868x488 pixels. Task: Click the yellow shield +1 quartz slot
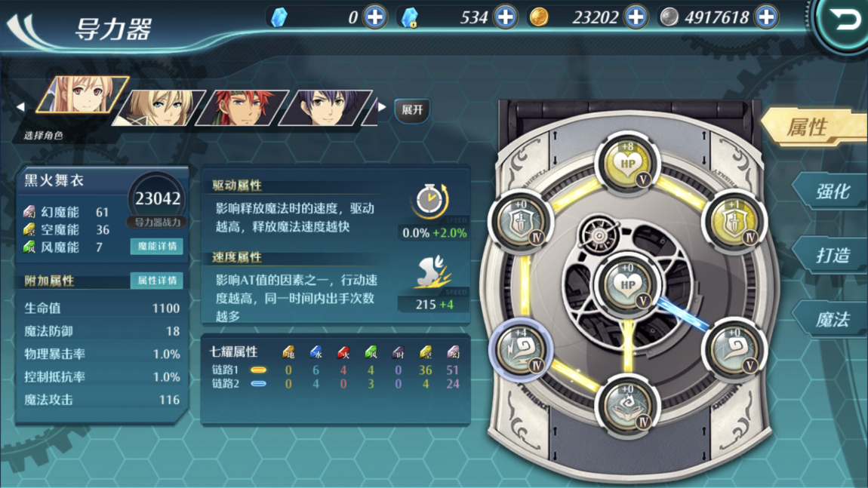pyautogui.click(x=734, y=221)
